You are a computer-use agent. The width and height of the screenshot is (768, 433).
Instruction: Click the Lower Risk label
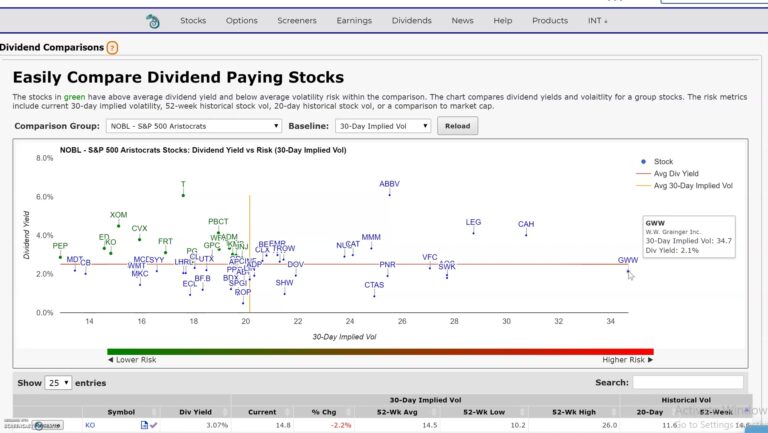click(x=132, y=360)
